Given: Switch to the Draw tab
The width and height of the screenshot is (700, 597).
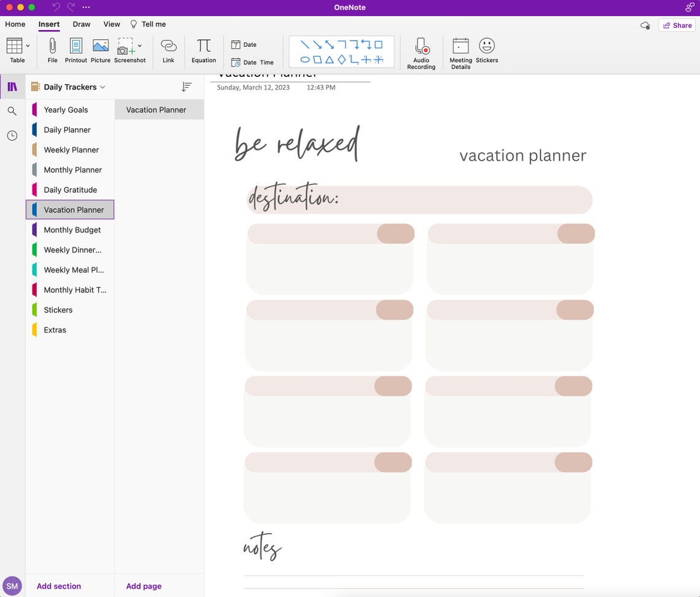Looking at the screenshot, I should 82,24.
